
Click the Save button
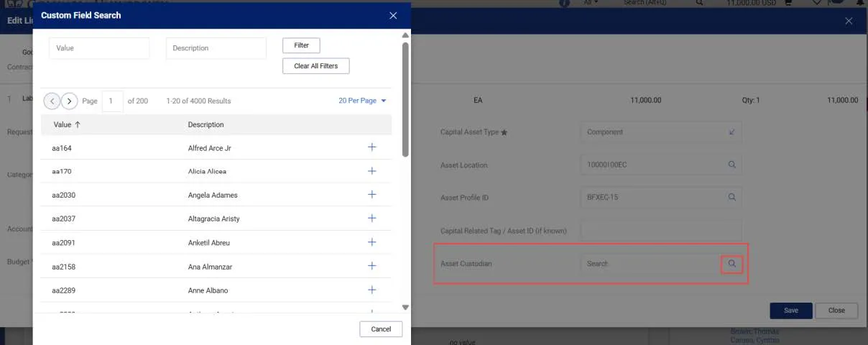791,310
